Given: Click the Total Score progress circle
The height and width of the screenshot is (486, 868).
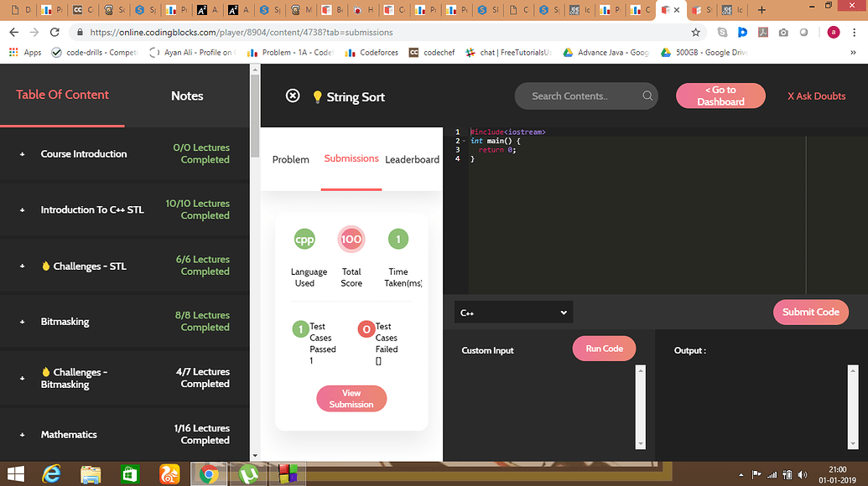Looking at the screenshot, I should pyautogui.click(x=351, y=239).
